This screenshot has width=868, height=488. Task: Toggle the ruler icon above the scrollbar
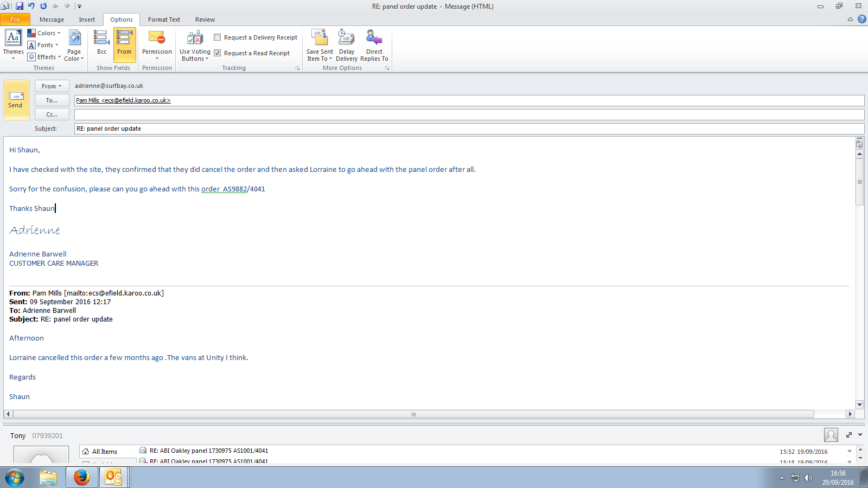pyautogui.click(x=859, y=144)
